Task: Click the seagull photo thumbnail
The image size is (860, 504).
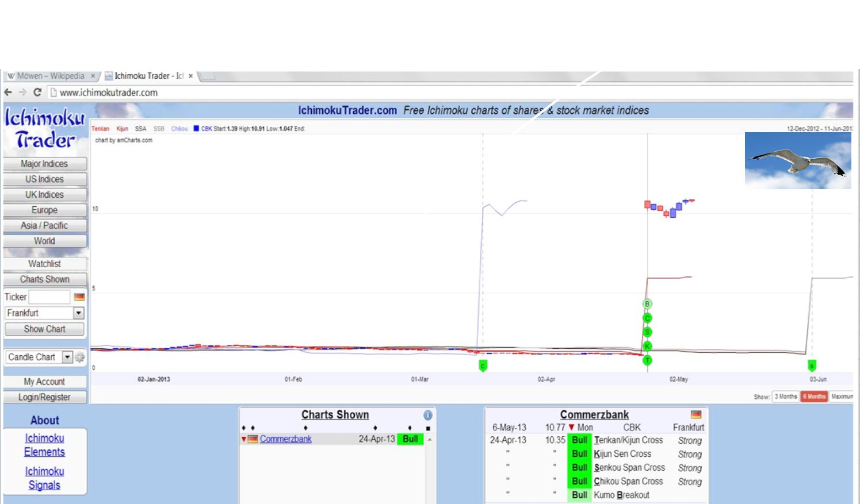Action: pyautogui.click(x=798, y=160)
